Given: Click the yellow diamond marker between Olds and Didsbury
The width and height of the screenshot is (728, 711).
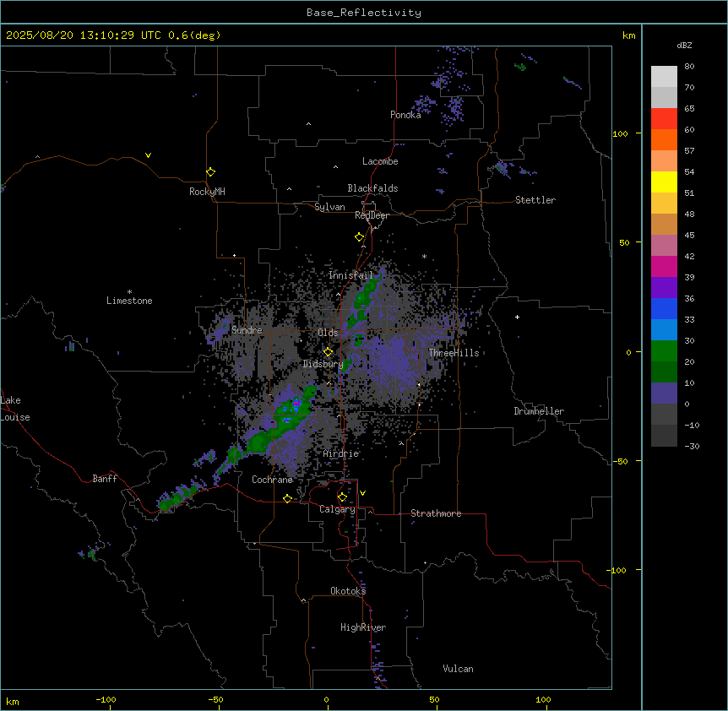Looking at the screenshot, I should (x=328, y=352).
